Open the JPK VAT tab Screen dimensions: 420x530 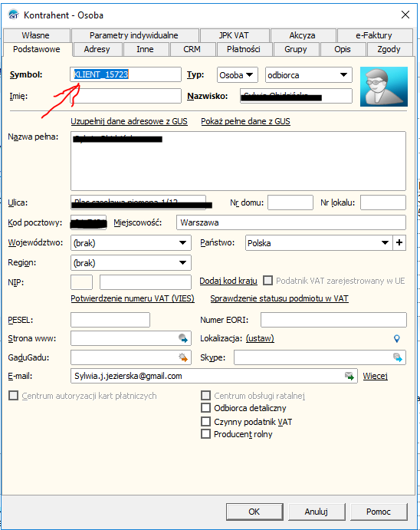234,35
